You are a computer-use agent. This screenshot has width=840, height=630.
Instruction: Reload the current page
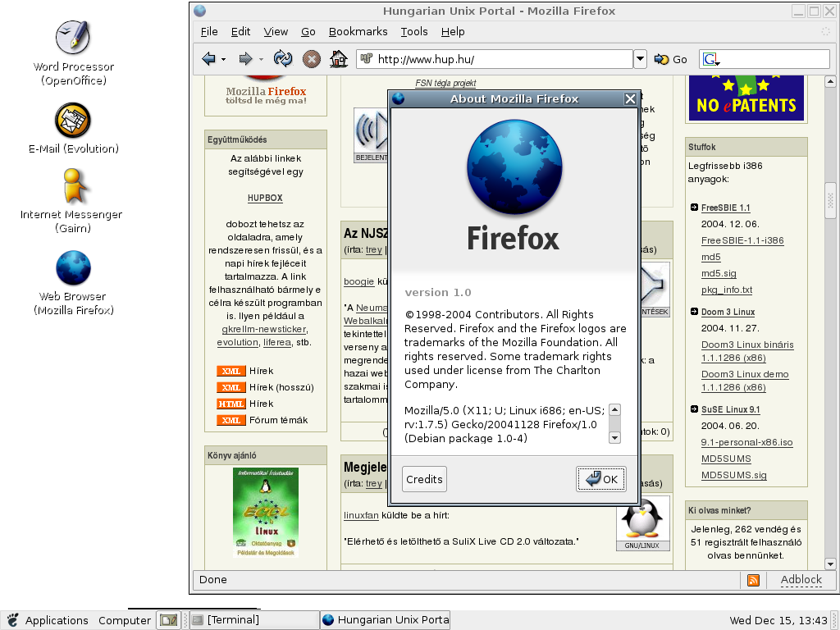coord(283,58)
